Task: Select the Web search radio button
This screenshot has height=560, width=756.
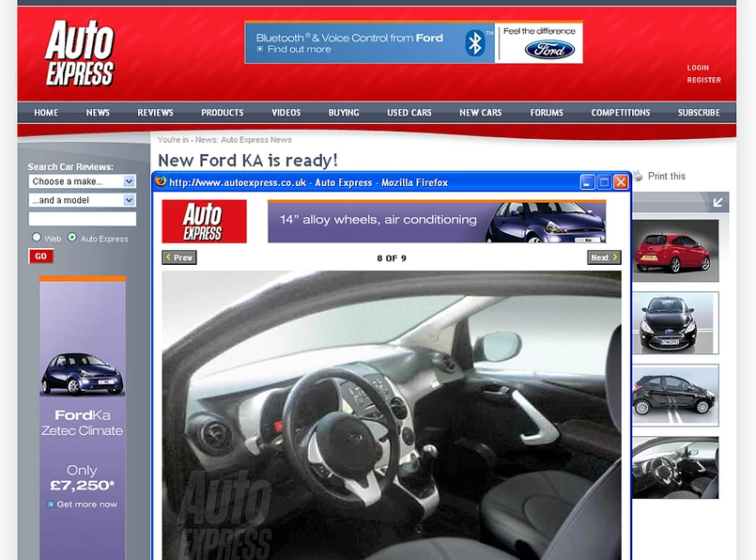Action: (x=37, y=238)
